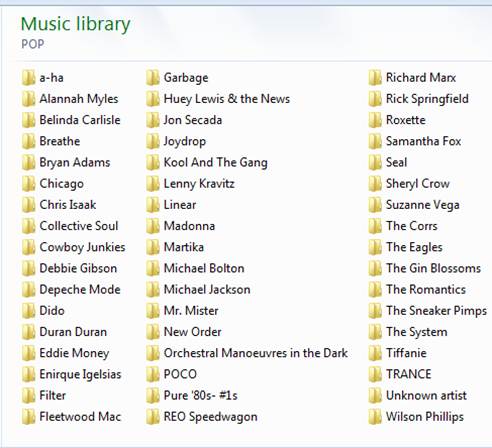Image resolution: width=492 pixels, height=448 pixels.
Task: Pick the Breathe folder icon
Action: click(x=29, y=141)
